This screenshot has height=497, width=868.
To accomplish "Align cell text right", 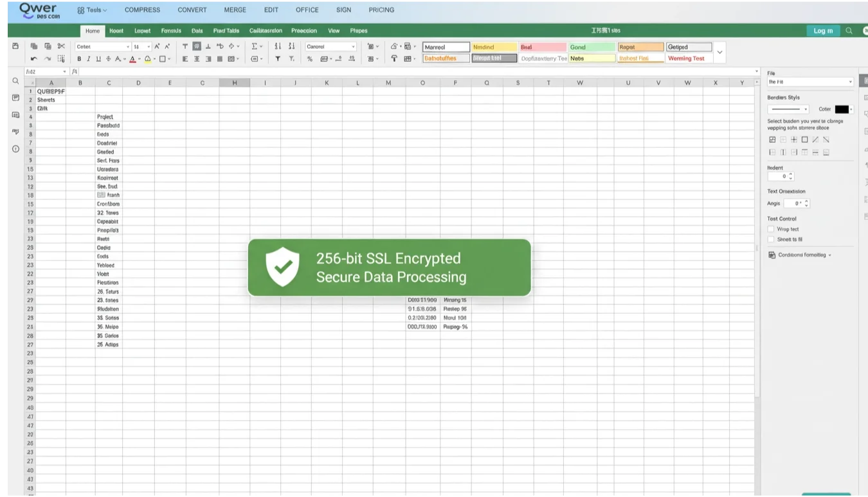I will coord(208,59).
